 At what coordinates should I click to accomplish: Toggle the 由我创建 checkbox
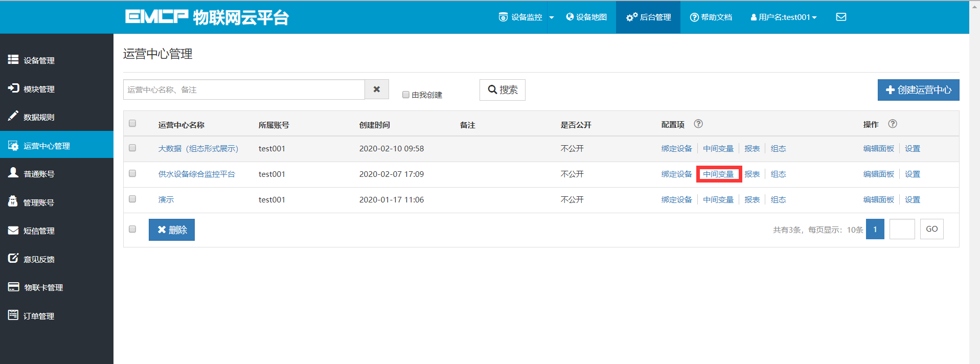(406, 95)
